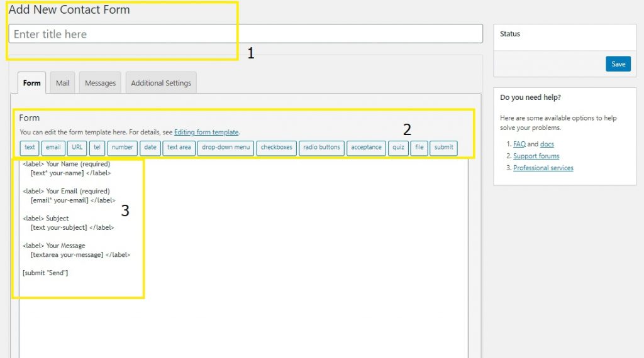Click the 'Enter title here' input field
The height and width of the screenshot is (358, 644).
(245, 34)
